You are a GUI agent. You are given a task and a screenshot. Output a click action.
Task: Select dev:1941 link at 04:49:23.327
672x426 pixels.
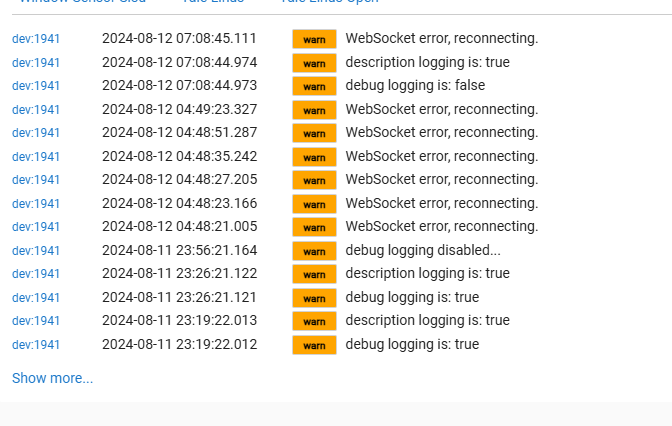point(36,110)
